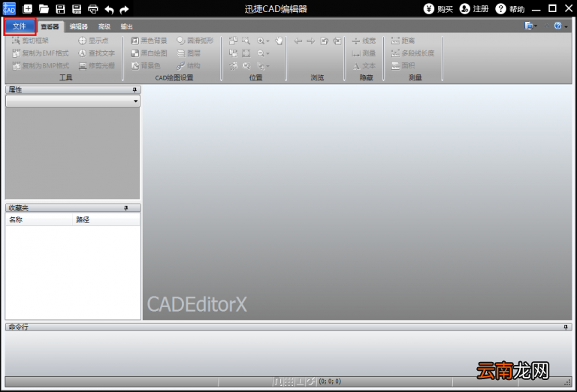Open the 高级 ribbon tab
This screenshot has width=577, height=392.
tap(104, 26)
